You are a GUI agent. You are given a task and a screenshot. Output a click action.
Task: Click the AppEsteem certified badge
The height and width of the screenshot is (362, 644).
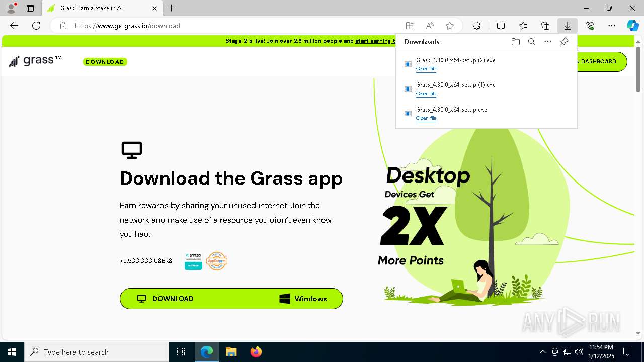[217, 261]
